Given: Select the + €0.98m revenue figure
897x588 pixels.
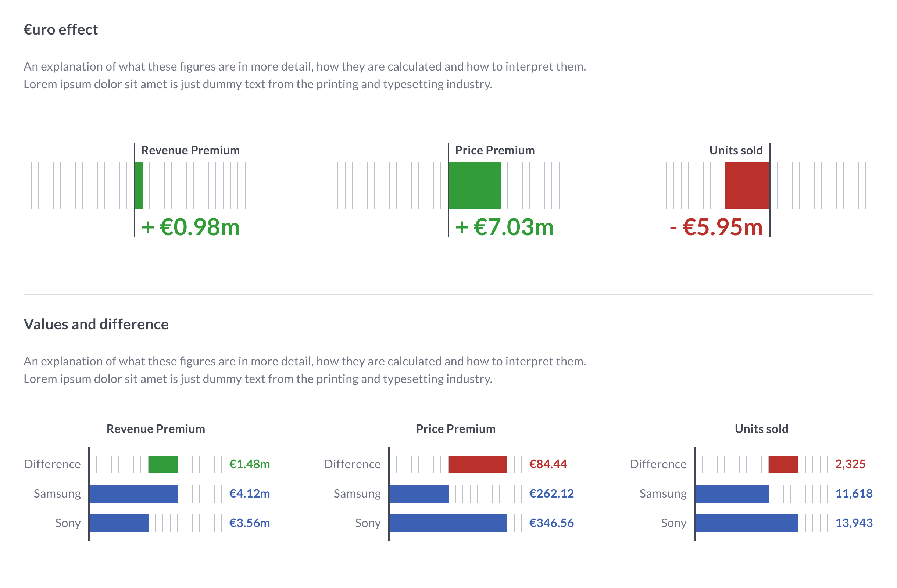Looking at the screenshot, I should [191, 227].
